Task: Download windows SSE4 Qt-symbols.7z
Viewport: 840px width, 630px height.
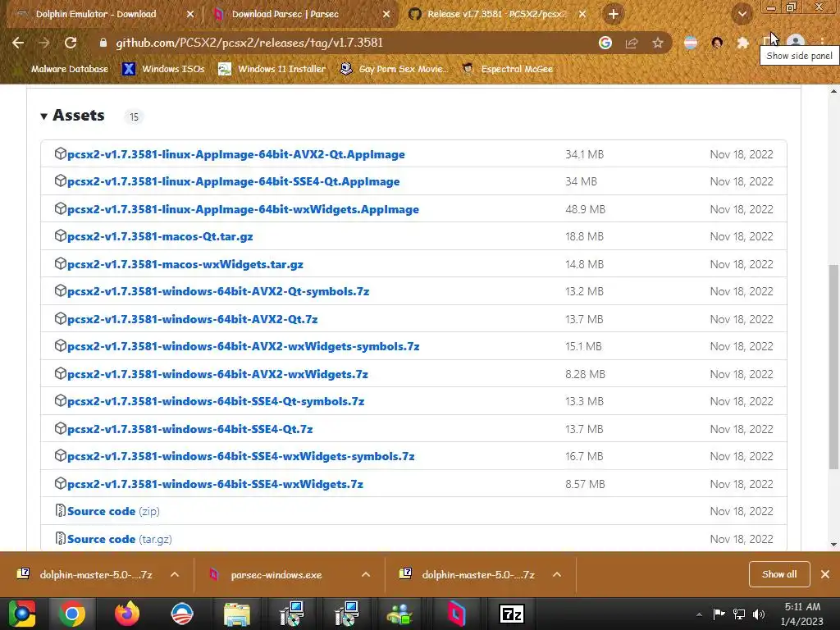Action: click(x=216, y=401)
